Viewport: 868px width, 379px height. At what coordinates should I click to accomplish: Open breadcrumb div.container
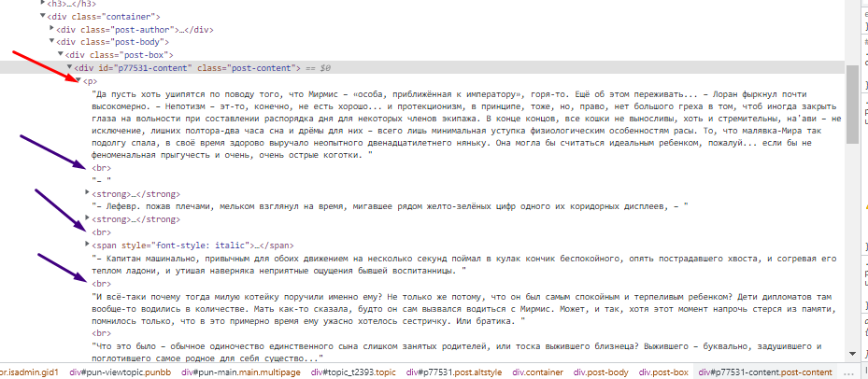(x=537, y=372)
